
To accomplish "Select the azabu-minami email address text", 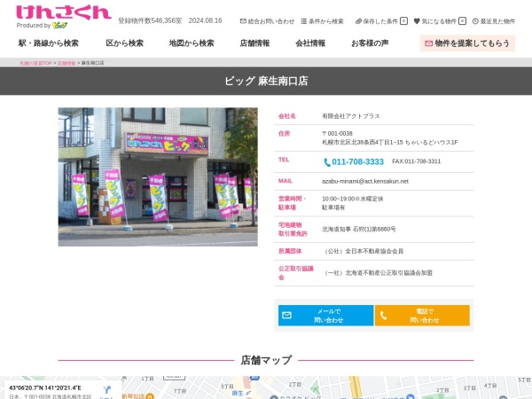I will [x=365, y=181].
